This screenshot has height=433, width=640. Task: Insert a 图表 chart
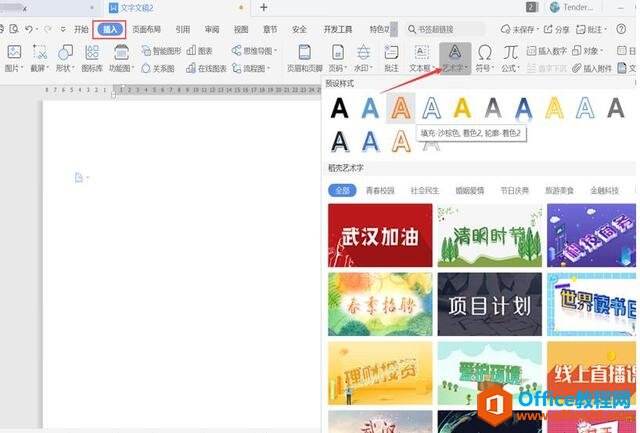(199, 51)
